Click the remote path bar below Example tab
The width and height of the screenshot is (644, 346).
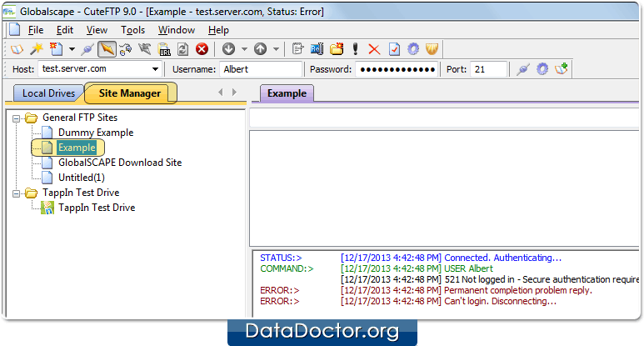[444, 119]
